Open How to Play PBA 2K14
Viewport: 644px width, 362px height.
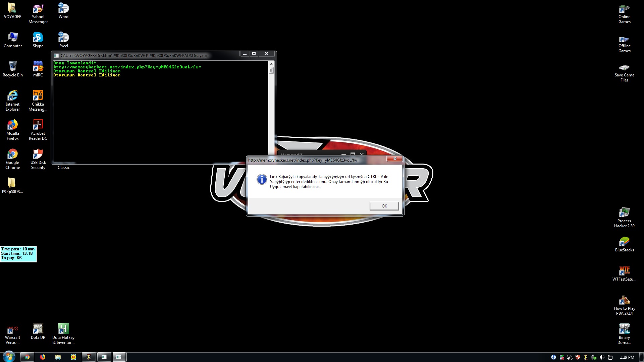pos(624,305)
